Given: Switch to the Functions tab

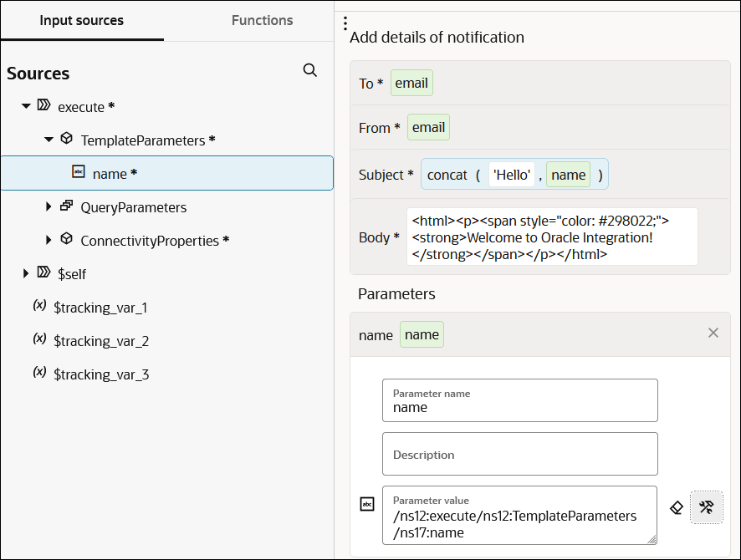Looking at the screenshot, I should click(x=262, y=20).
